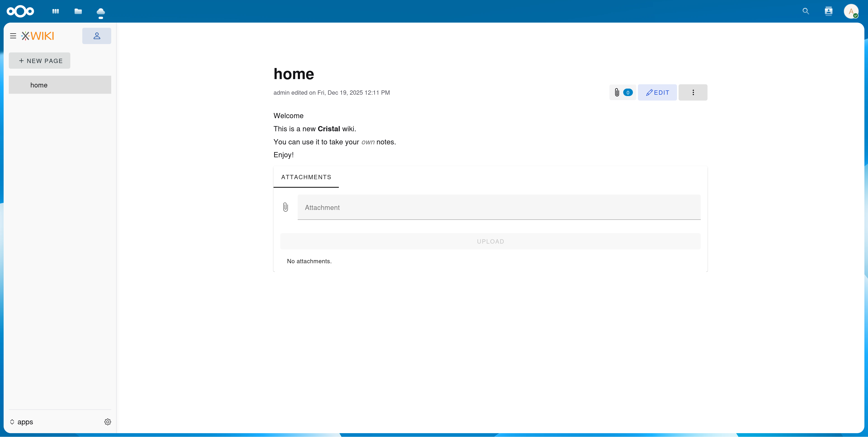This screenshot has width=868, height=437.
Task: Open the cloud app icon in the top bar
Action: click(100, 12)
